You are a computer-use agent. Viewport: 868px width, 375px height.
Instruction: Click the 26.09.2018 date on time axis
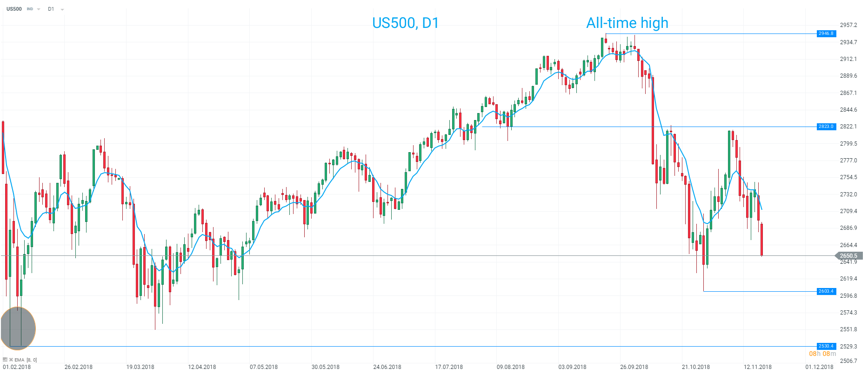pos(634,367)
